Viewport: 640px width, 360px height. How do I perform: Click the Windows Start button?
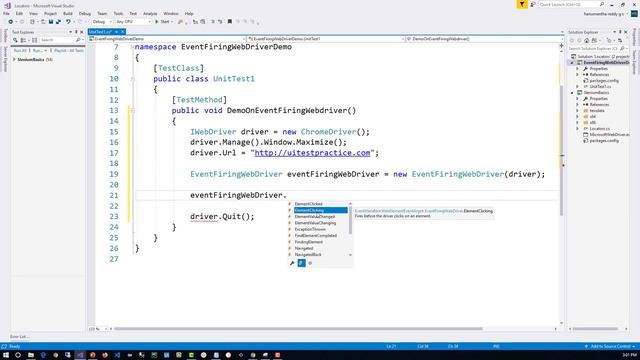click(6, 355)
